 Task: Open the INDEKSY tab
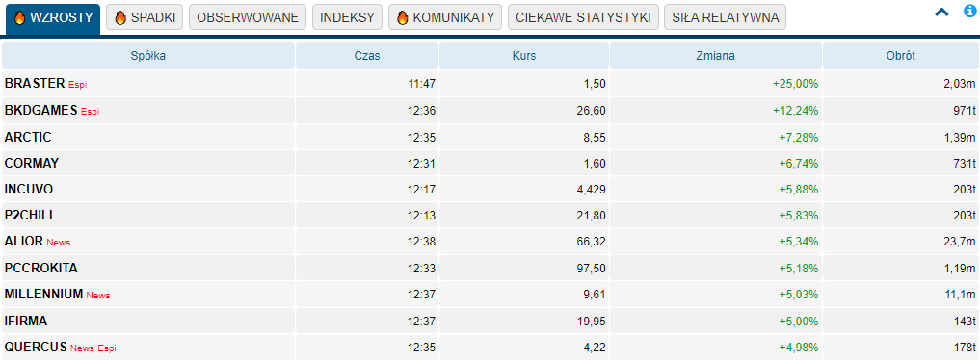point(347,17)
